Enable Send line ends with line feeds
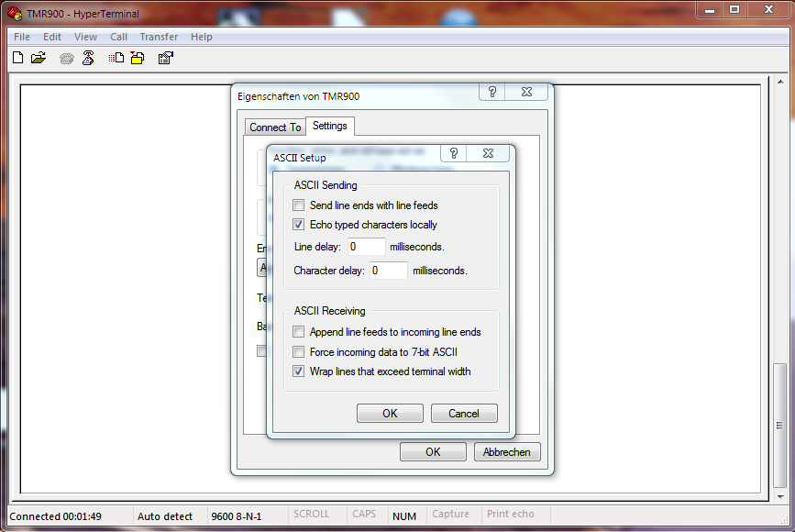The height and width of the screenshot is (532, 795). point(298,205)
